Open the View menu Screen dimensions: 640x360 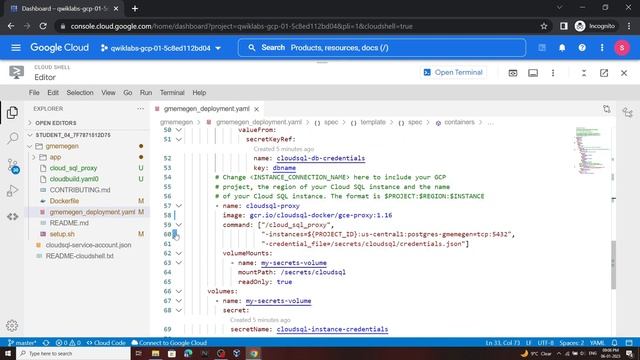108,93
